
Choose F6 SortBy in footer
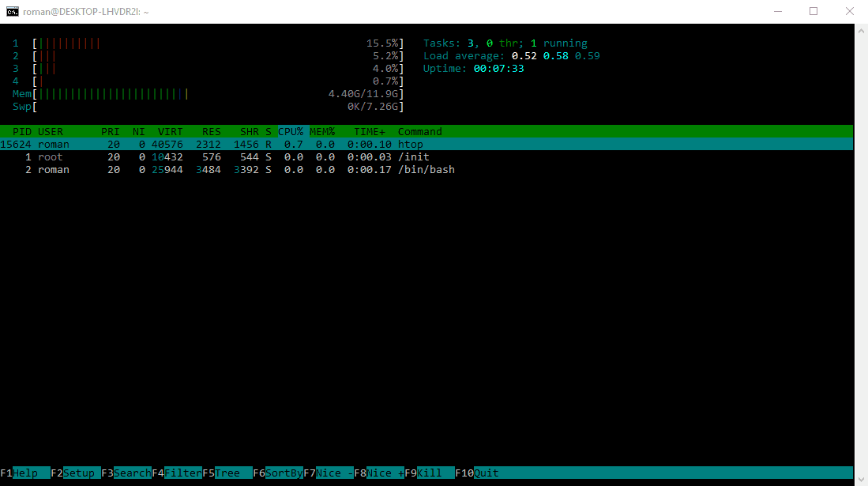pyautogui.click(x=278, y=473)
